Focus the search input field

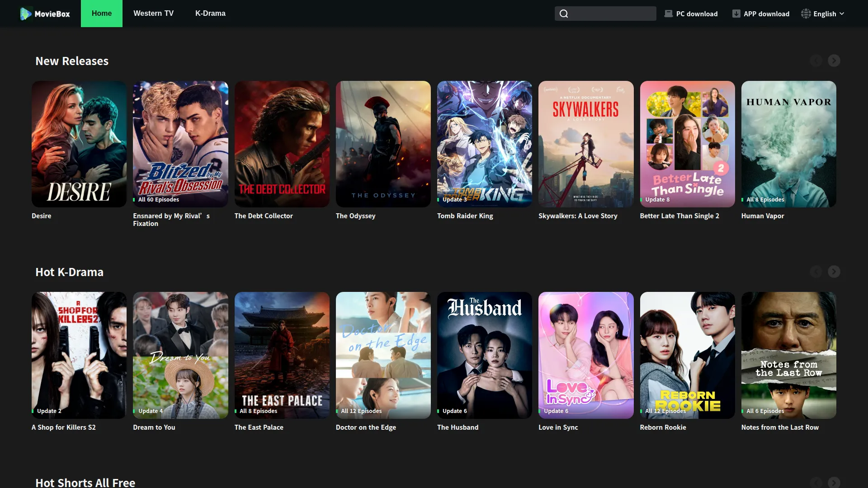pos(605,14)
